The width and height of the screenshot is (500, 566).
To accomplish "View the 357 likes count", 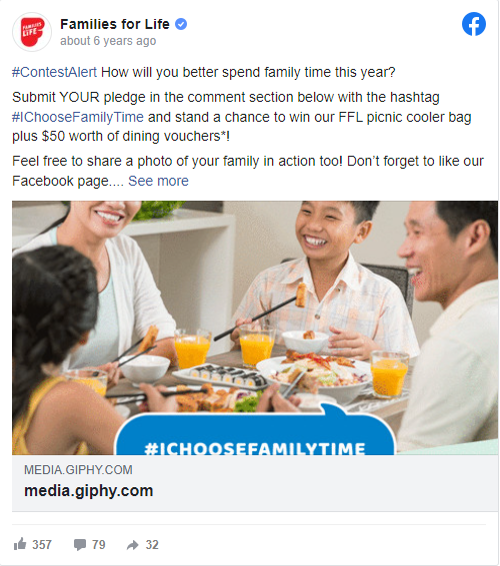I will (x=42, y=545).
